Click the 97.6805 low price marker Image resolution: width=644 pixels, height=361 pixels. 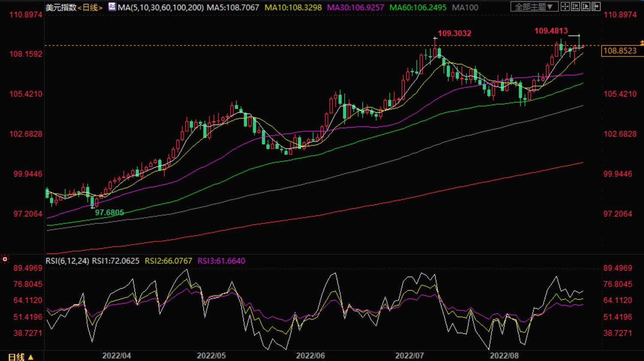(109, 212)
